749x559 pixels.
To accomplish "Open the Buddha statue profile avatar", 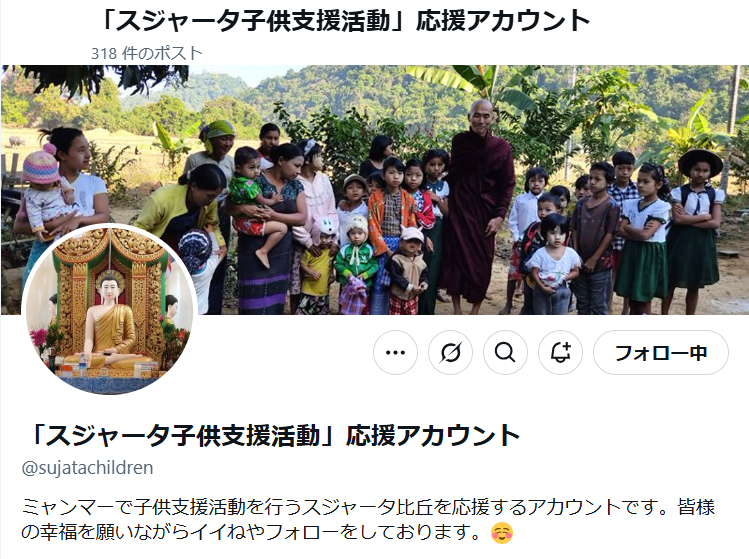I will pyautogui.click(x=110, y=310).
